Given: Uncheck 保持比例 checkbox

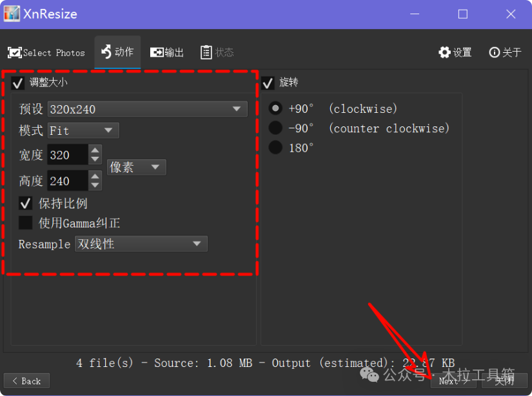Looking at the screenshot, I should [26, 204].
